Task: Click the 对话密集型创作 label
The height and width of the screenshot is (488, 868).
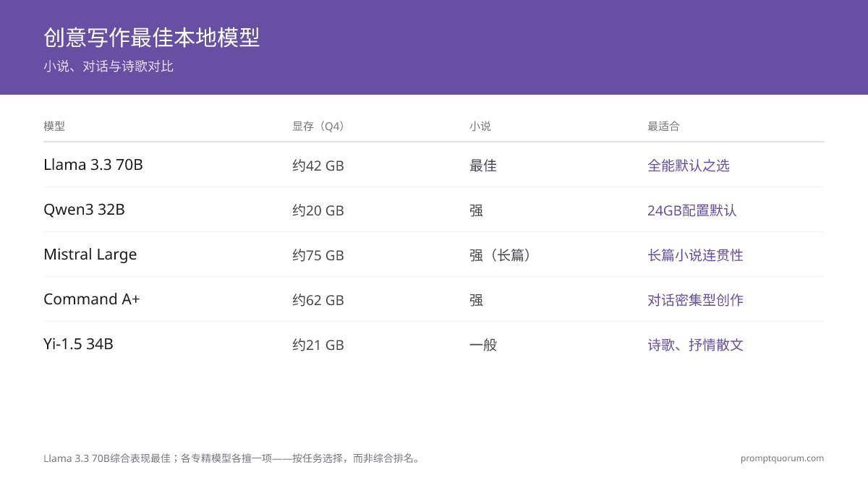Action: (695, 300)
